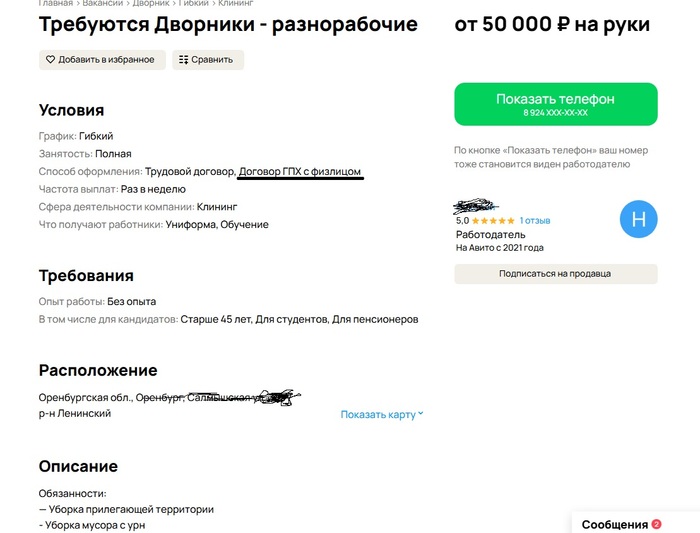Click the Добавить в избранное button

[102, 60]
